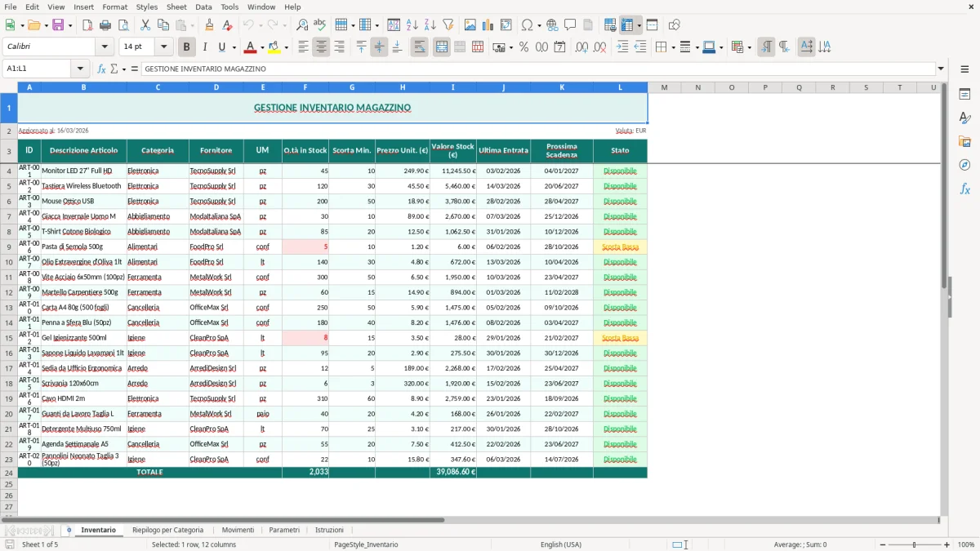
Task: Toggle Center Vertically alignment
Action: [379, 47]
